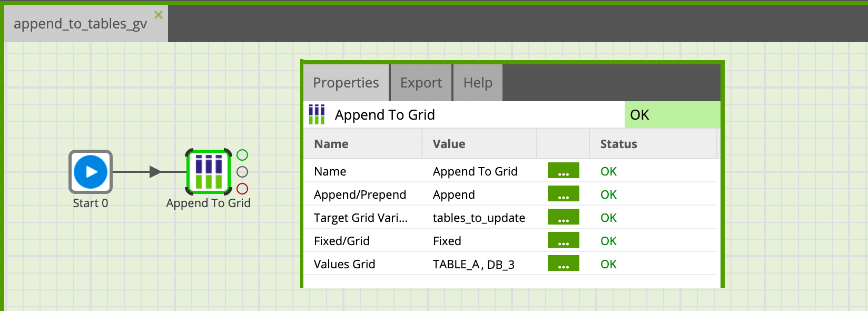Open the Values Grid editor button
This screenshot has height=311, width=868.
563,264
